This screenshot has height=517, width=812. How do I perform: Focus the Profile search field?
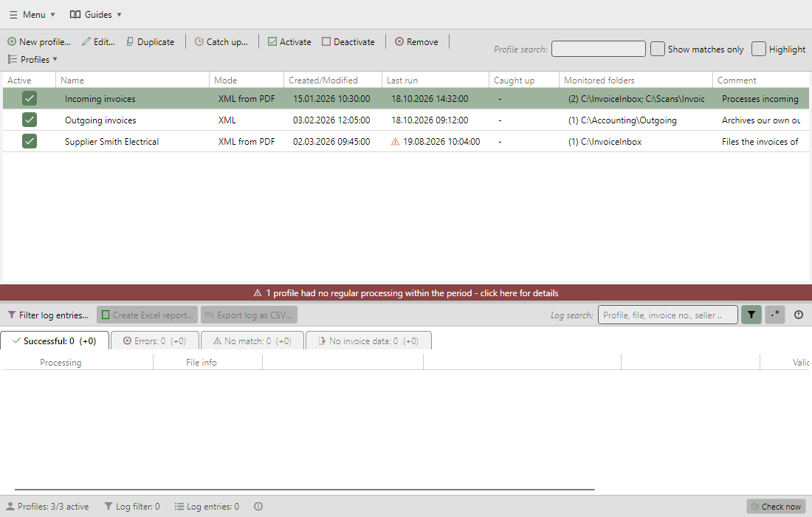click(x=598, y=49)
